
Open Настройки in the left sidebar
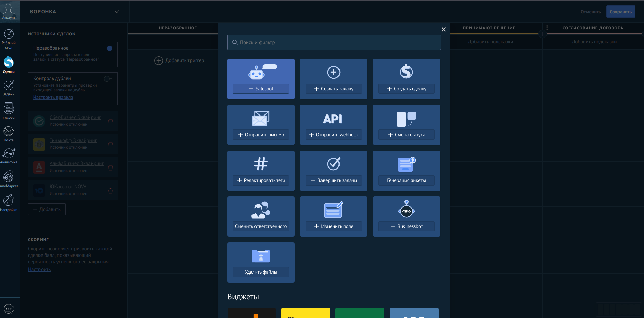pos(9,203)
